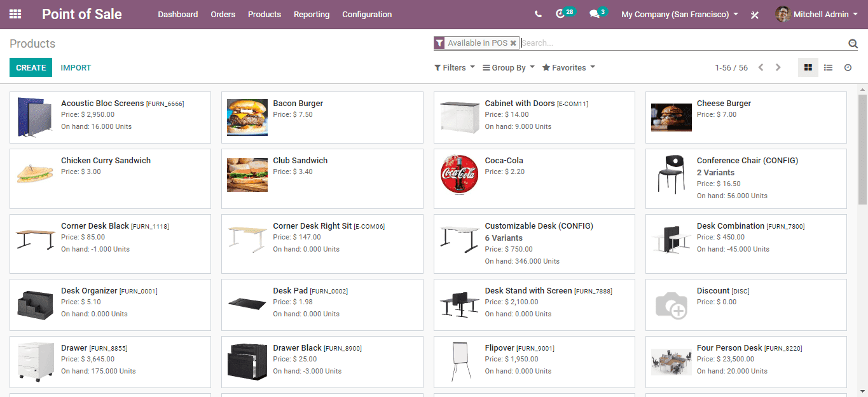
Task: Open the Dashboard menu
Action: [178, 14]
